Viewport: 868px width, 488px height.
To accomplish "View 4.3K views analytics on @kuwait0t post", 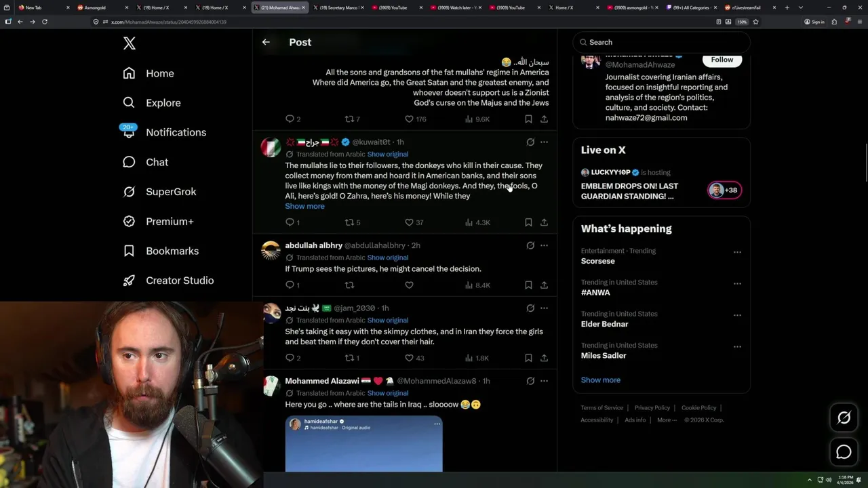I will 477,222.
